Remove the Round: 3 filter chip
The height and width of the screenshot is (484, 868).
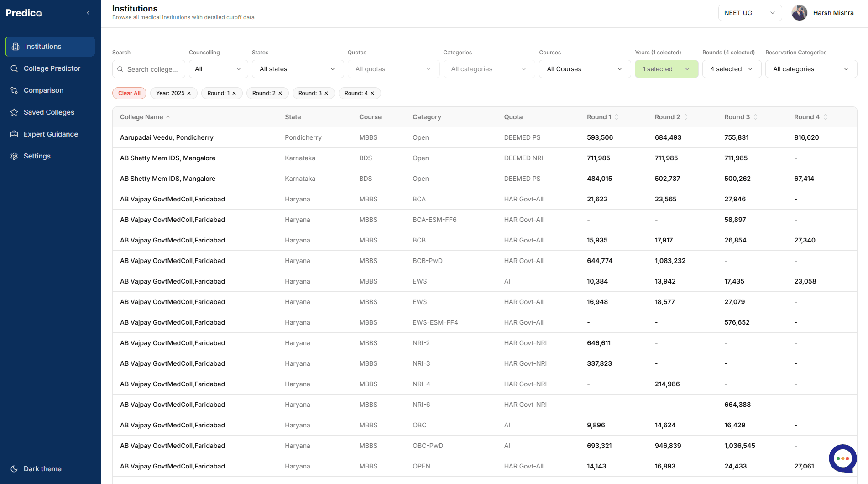326,93
